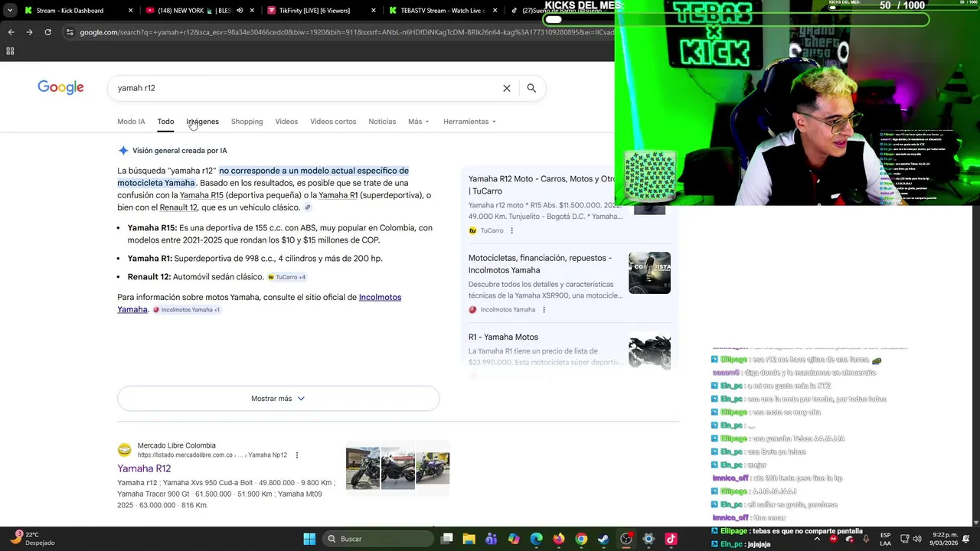Image resolution: width=980 pixels, height=551 pixels.
Task: Select the Todo search tab
Action: 165,122
